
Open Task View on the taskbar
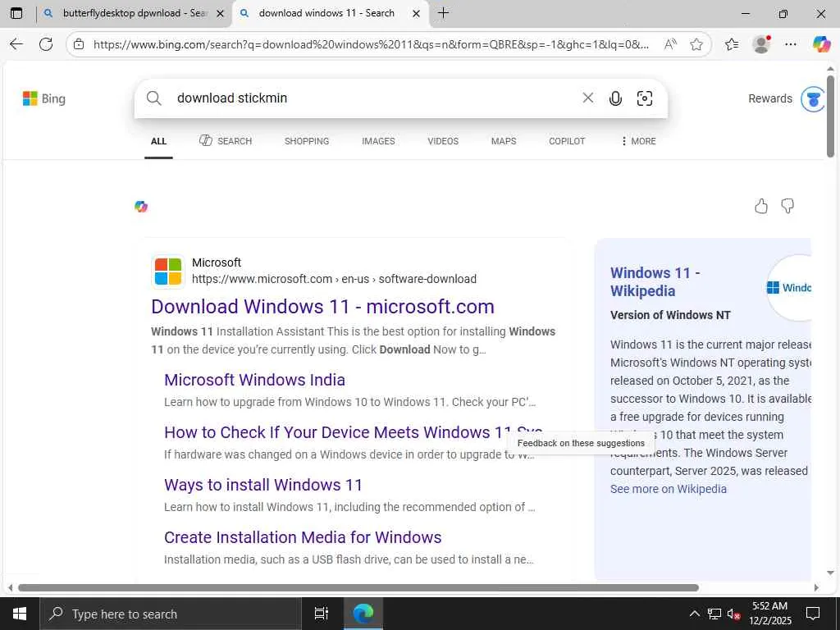pos(321,614)
